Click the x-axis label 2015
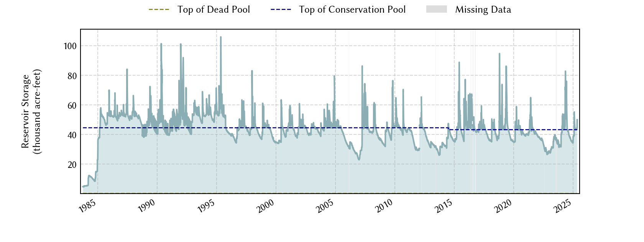Viewport: 644px width, 242px height. point(444,206)
